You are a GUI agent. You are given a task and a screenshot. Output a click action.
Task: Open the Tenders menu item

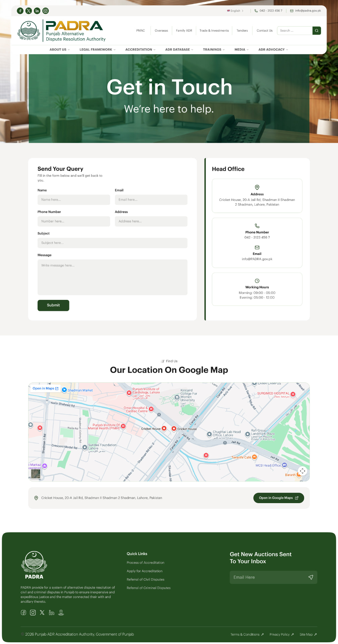pyautogui.click(x=242, y=31)
